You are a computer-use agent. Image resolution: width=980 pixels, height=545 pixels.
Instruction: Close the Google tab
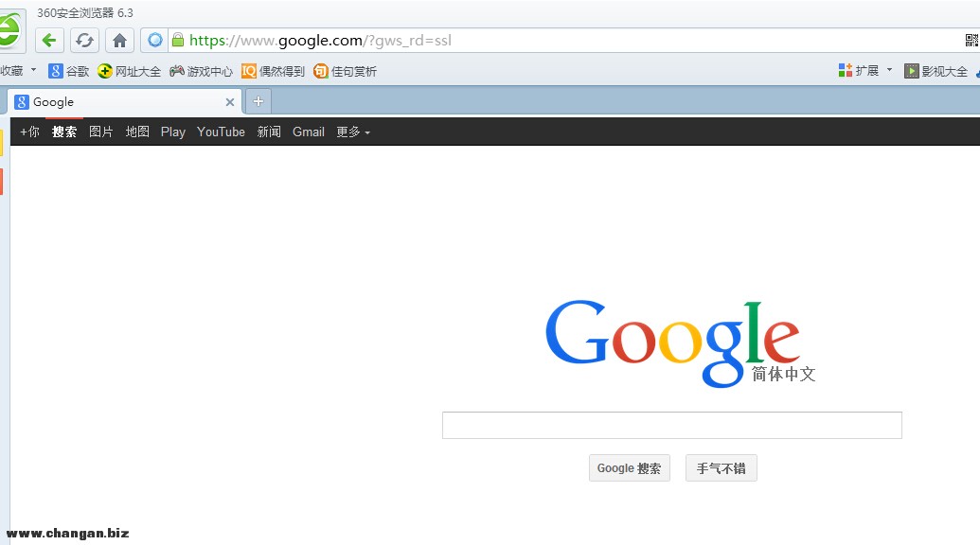[229, 102]
